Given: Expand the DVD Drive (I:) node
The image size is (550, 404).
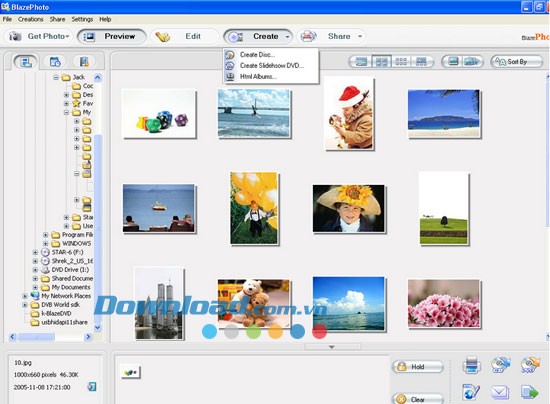Looking at the screenshot, I should click(35, 270).
